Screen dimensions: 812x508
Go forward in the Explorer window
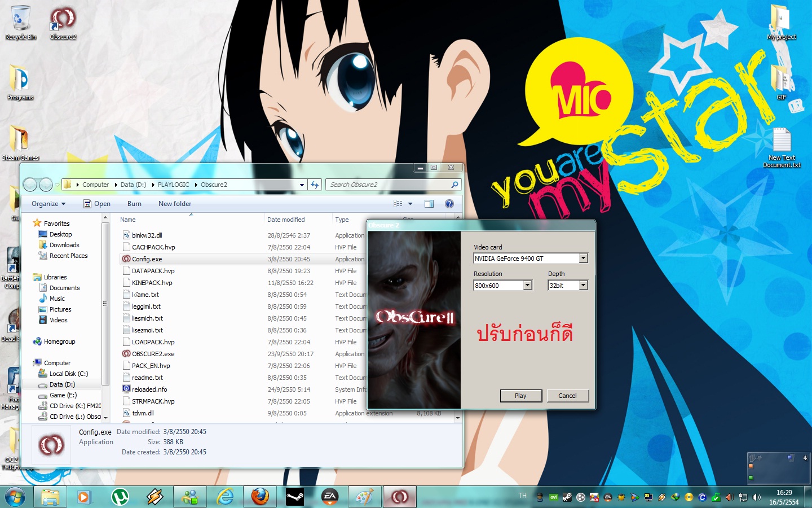pos(46,185)
